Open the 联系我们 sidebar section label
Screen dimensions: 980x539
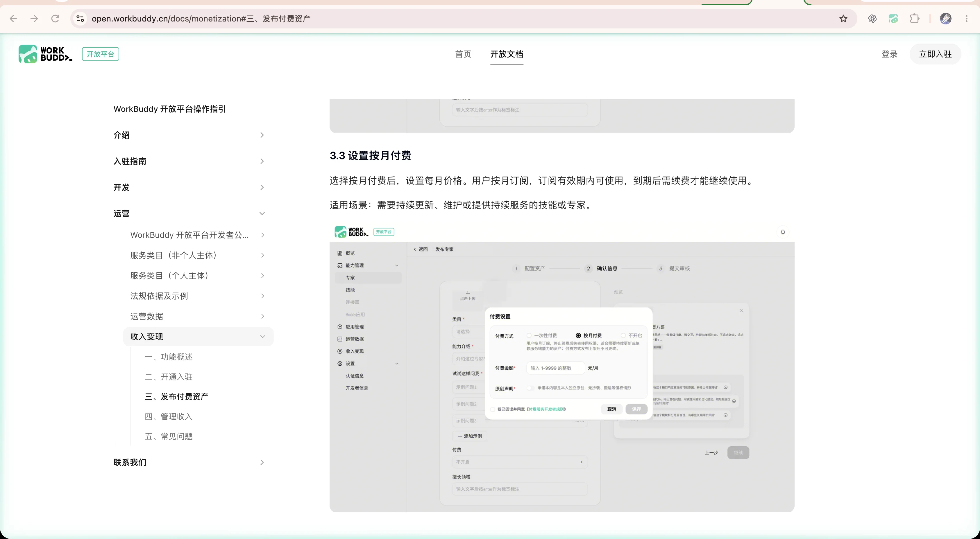pos(130,462)
